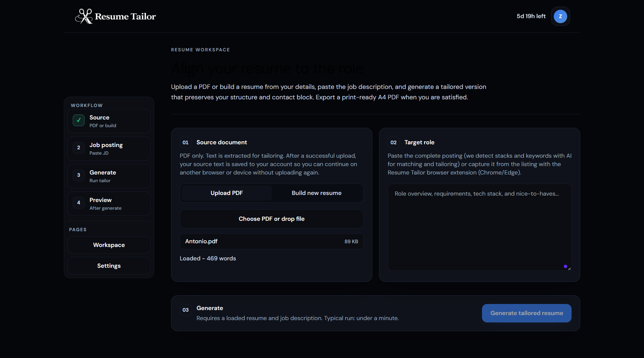Screen dimensions: 644x358
Task: Open the Z user avatar menu
Action: tap(560, 16)
